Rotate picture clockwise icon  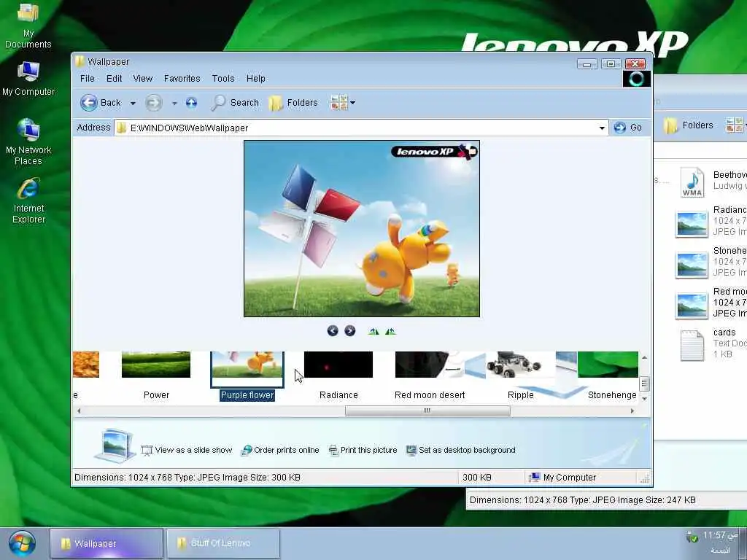click(373, 331)
